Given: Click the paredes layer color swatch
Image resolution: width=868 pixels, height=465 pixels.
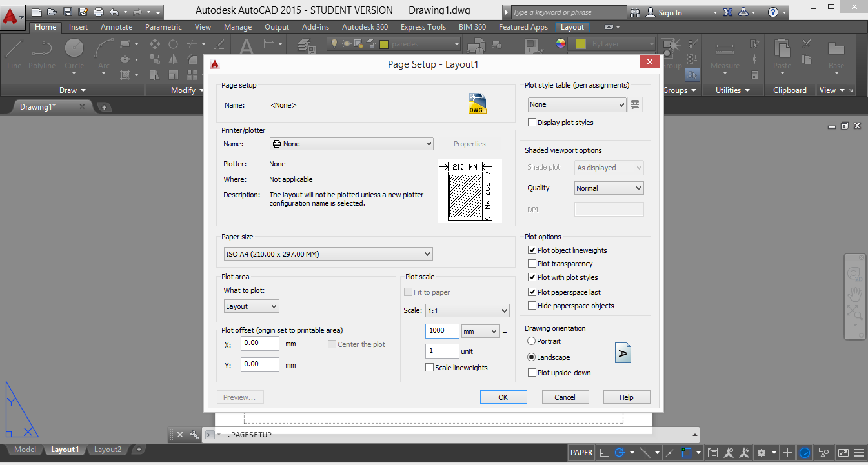Looking at the screenshot, I should pyautogui.click(x=384, y=44).
